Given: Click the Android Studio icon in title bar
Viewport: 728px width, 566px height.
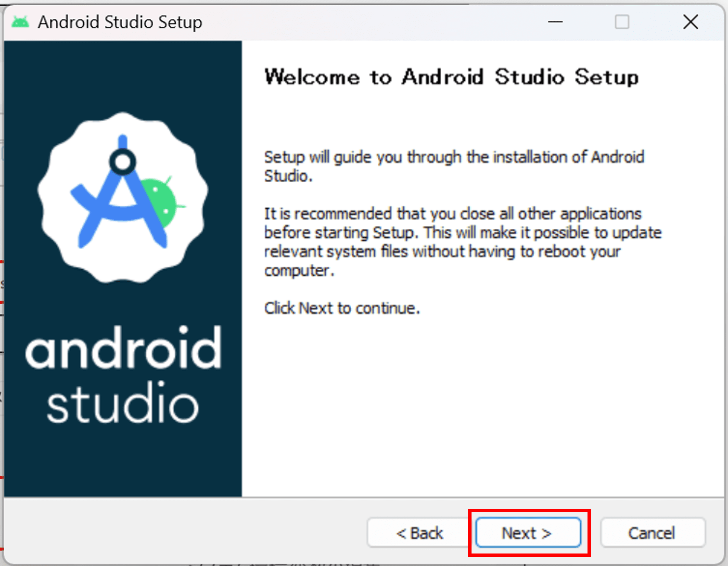Looking at the screenshot, I should (20, 22).
